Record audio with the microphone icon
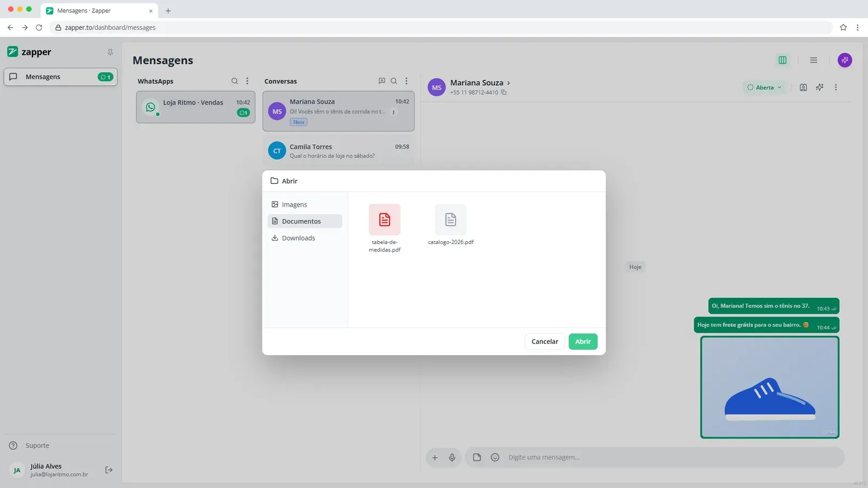The image size is (868, 488). pos(452,458)
